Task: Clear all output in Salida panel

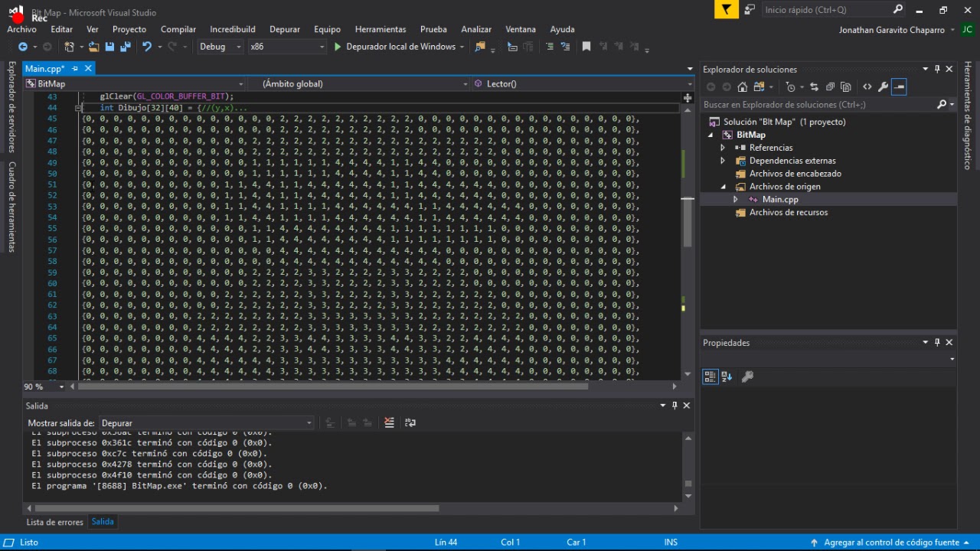Action: [x=389, y=422]
